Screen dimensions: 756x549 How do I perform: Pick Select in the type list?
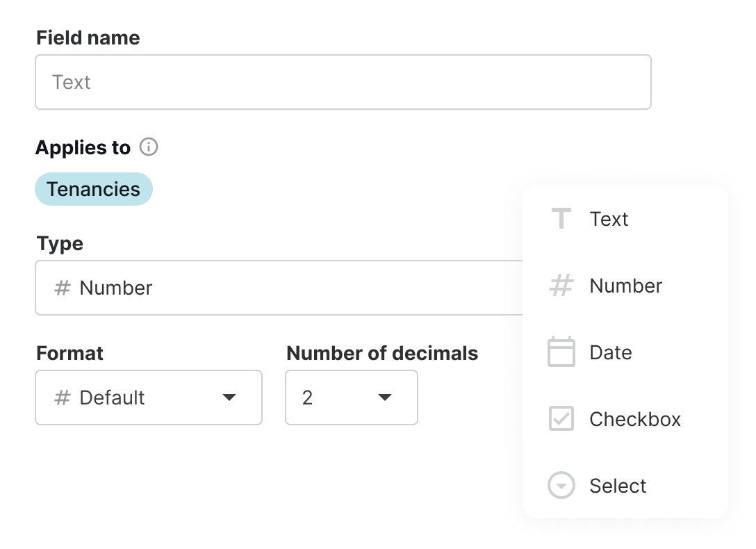click(x=618, y=486)
